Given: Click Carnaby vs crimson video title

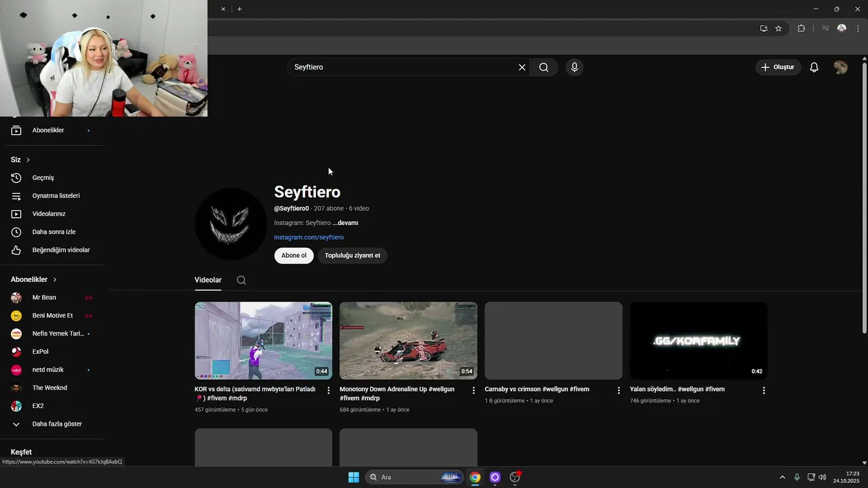Looking at the screenshot, I should tap(537, 390).
